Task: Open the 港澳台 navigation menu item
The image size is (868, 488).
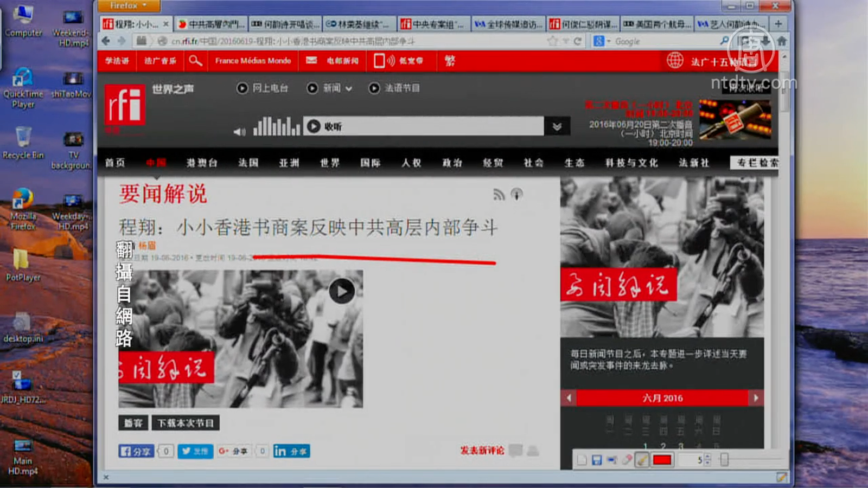Action: coord(202,163)
